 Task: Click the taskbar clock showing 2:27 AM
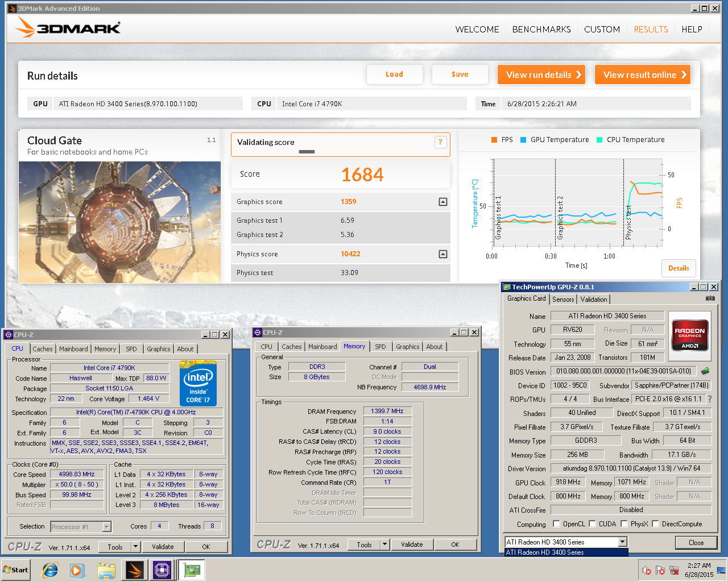coord(698,570)
